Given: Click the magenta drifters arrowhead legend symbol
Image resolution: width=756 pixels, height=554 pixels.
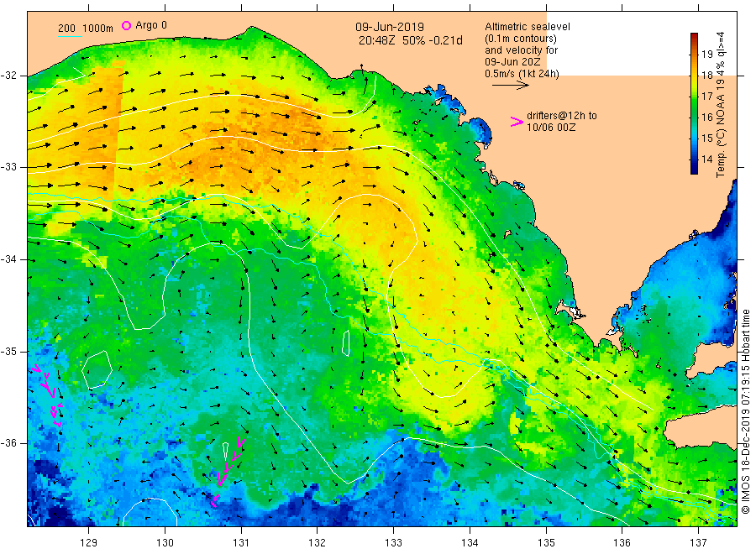Looking at the screenshot, I should (x=517, y=122).
